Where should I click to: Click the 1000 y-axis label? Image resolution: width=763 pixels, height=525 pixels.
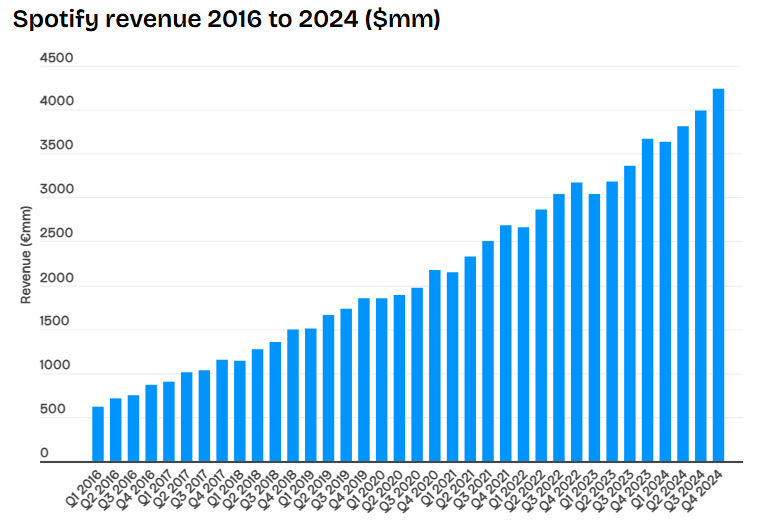coord(55,365)
